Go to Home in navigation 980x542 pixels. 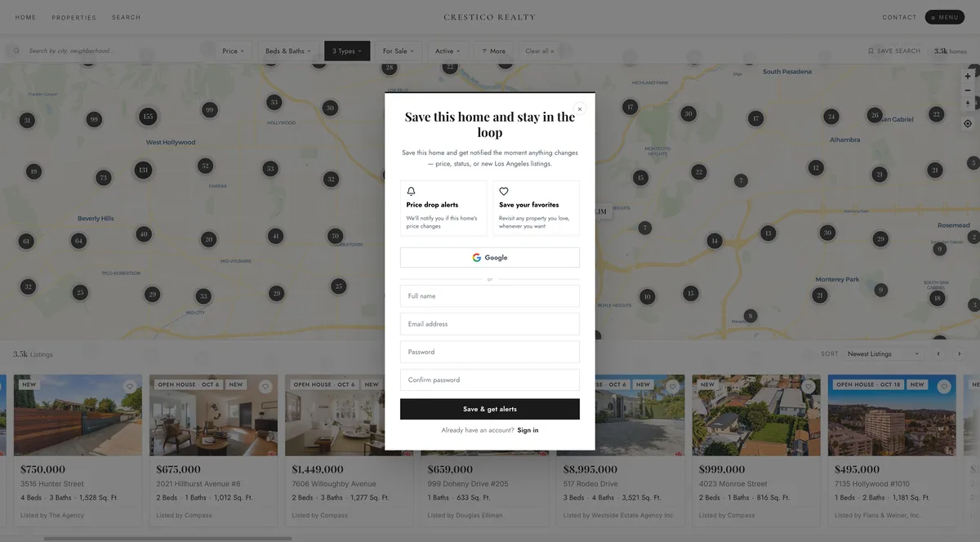pos(25,17)
